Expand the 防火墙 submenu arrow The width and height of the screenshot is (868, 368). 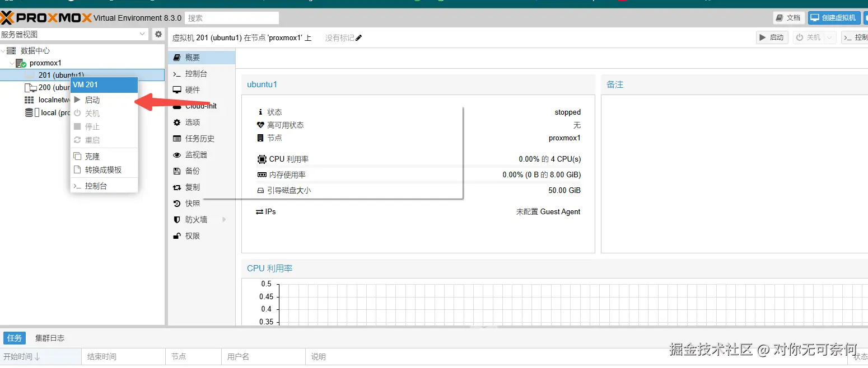pos(224,220)
